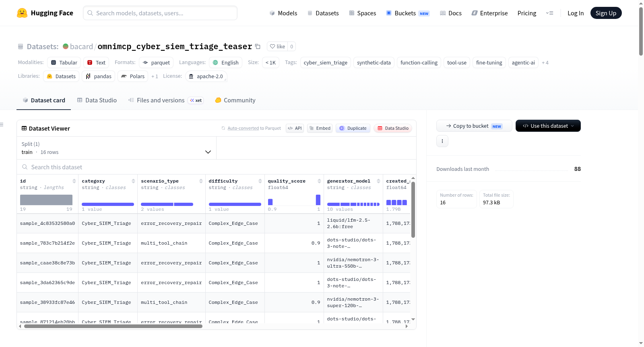Open the three-dot more options button
644x347 pixels.
pyautogui.click(x=442, y=141)
